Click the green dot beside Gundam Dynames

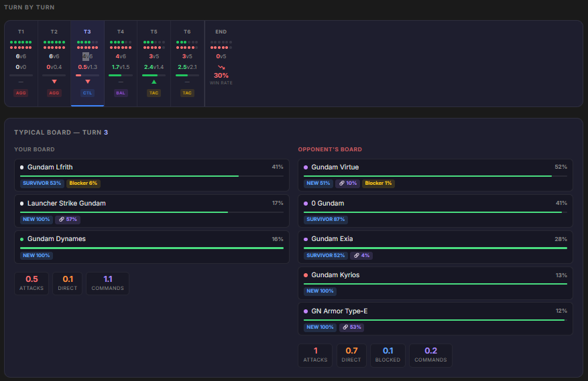coord(21,239)
